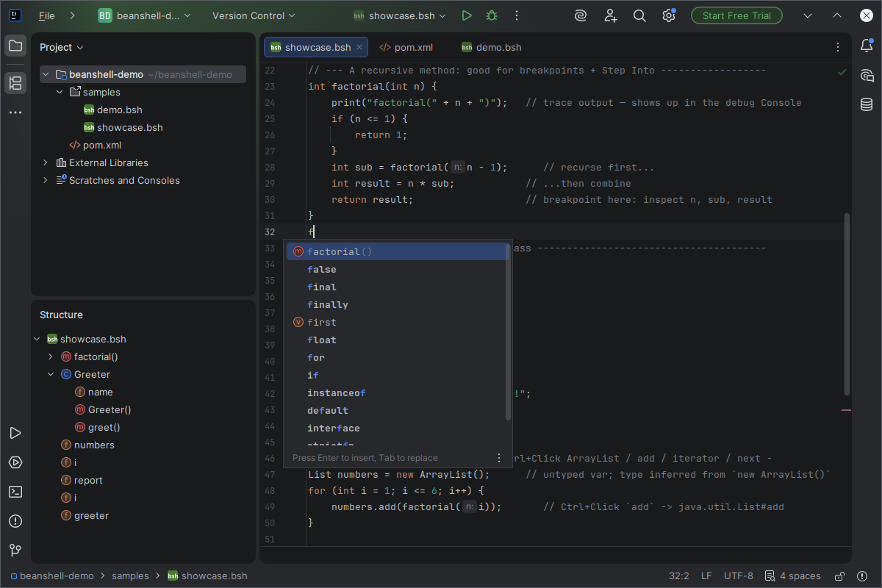Click the 32:2 cursor position
Viewport: 882px width, 588px height.
[678, 576]
